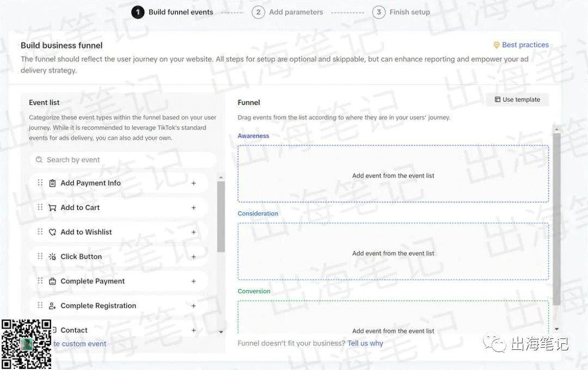The height and width of the screenshot is (370, 588).
Task: Click the payment icon beside Complete Payment
Action: (52, 281)
